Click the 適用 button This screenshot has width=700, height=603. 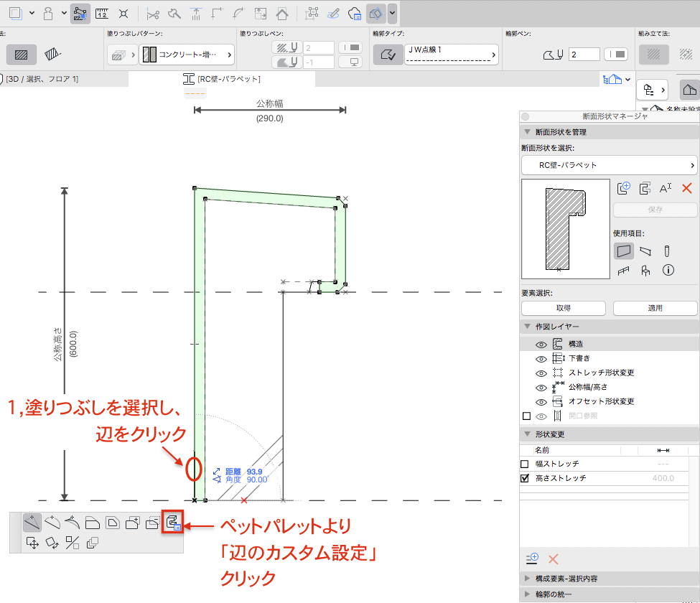(655, 308)
